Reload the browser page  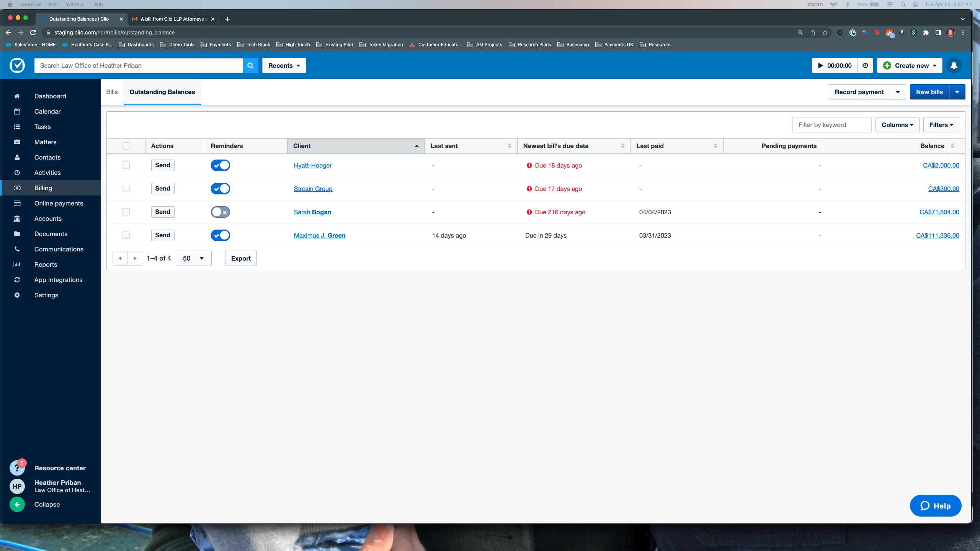(x=33, y=33)
